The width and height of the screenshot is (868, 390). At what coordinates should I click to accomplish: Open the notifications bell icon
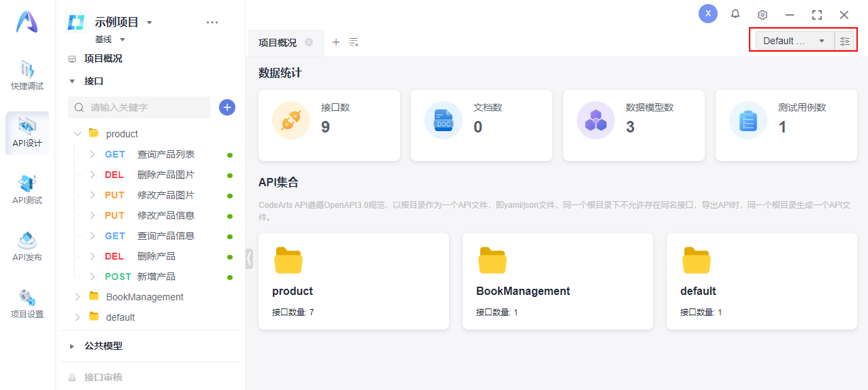[735, 14]
